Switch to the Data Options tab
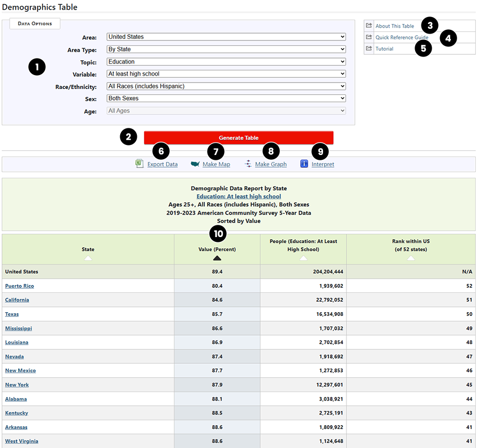The image size is (479, 448). click(x=35, y=23)
